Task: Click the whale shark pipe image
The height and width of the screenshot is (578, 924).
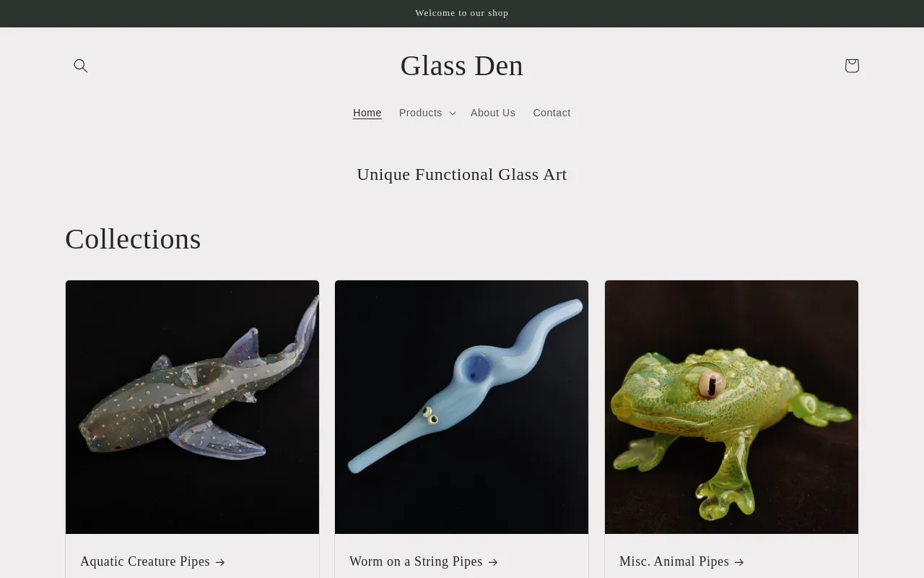Action: (192, 407)
